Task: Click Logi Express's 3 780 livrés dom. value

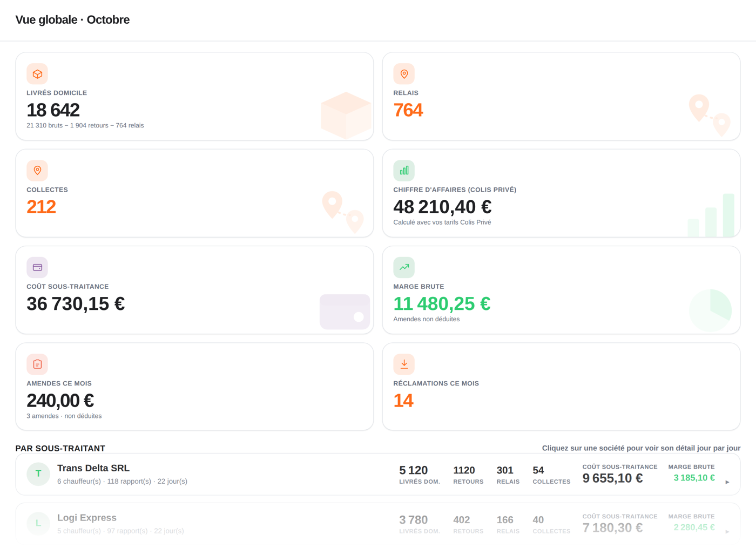Action: coord(414,520)
